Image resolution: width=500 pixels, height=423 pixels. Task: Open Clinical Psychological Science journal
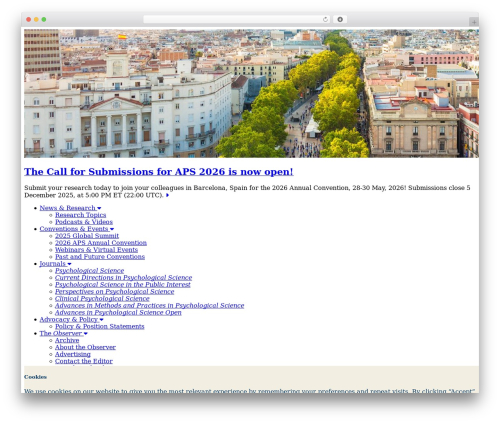102,299
